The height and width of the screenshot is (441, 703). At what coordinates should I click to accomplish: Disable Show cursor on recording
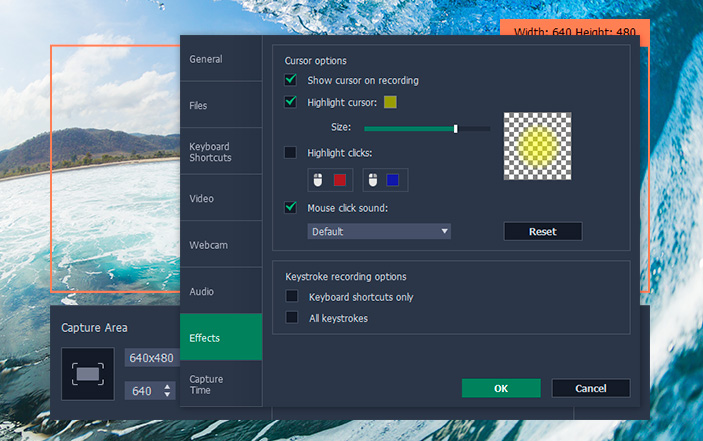[x=291, y=80]
